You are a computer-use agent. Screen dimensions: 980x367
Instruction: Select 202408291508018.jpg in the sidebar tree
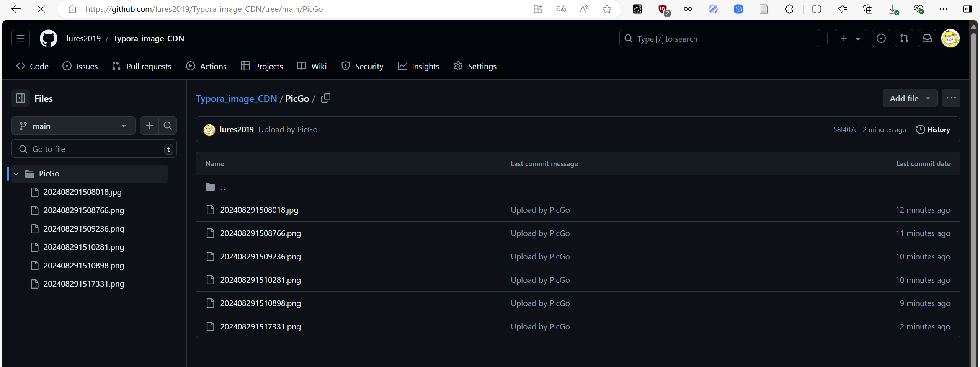pos(82,192)
